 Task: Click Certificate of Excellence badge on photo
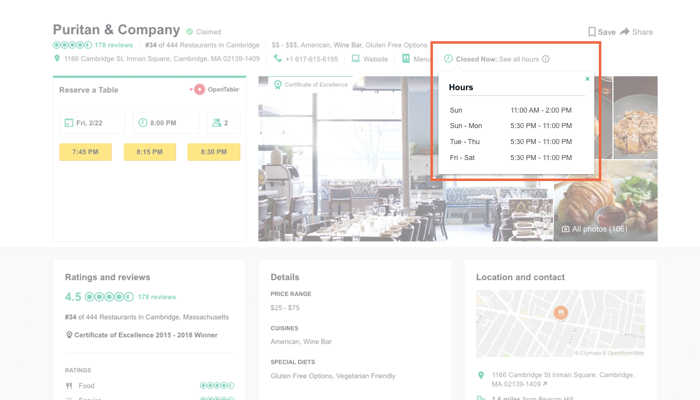point(311,84)
